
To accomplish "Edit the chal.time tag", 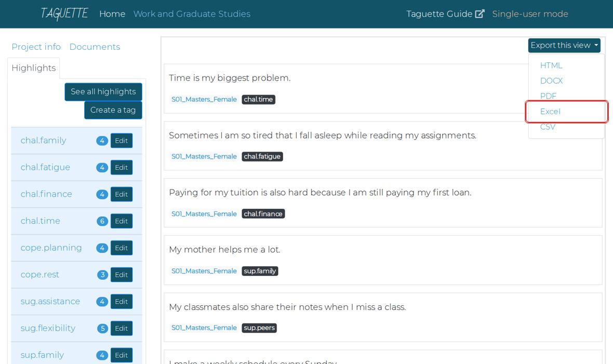I will click(121, 221).
